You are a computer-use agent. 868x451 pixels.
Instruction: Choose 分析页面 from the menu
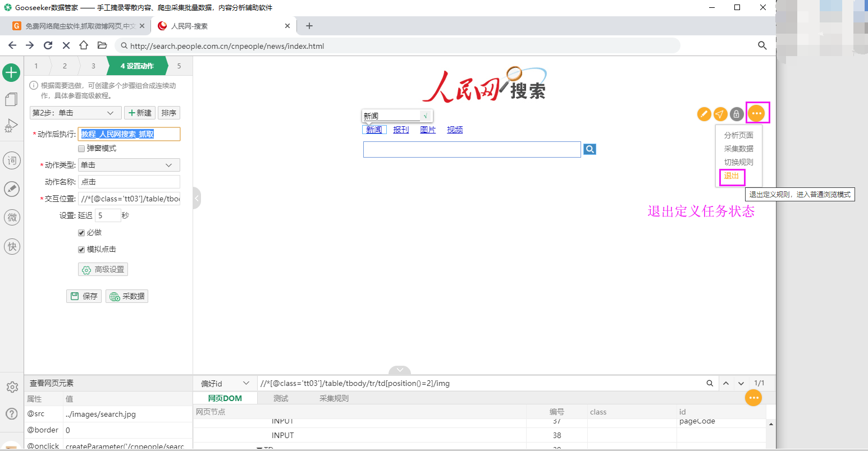[x=739, y=135]
